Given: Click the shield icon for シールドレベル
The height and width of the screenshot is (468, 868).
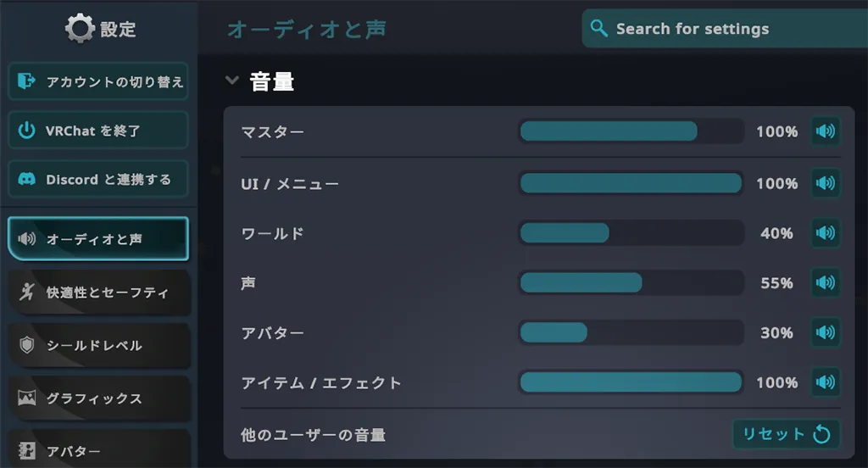Looking at the screenshot, I should pos(26,345).
